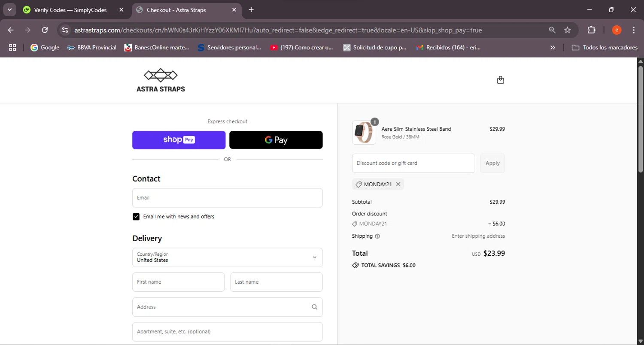Viewport: 644px width, 345px height.
Task: Open the BanescOnline bookmark
Action: (157, 48)
